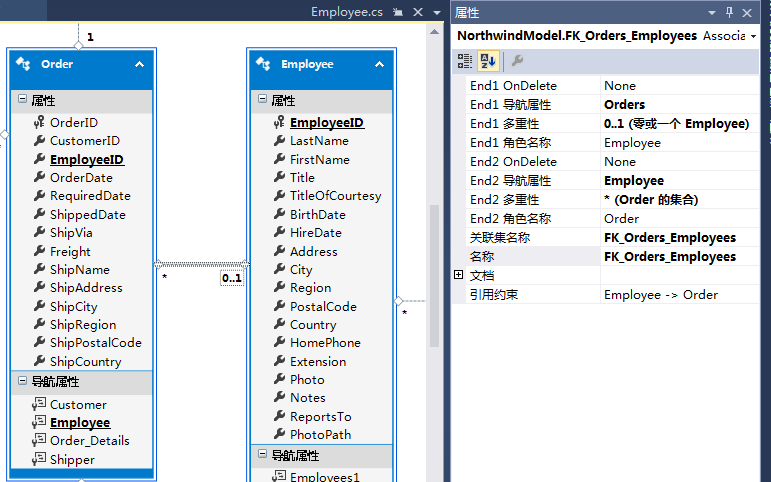The height and width of the screenshot is (482, 771).
Task: Select the 引用约束 value Employee -> Order
Action: (661, 295)
